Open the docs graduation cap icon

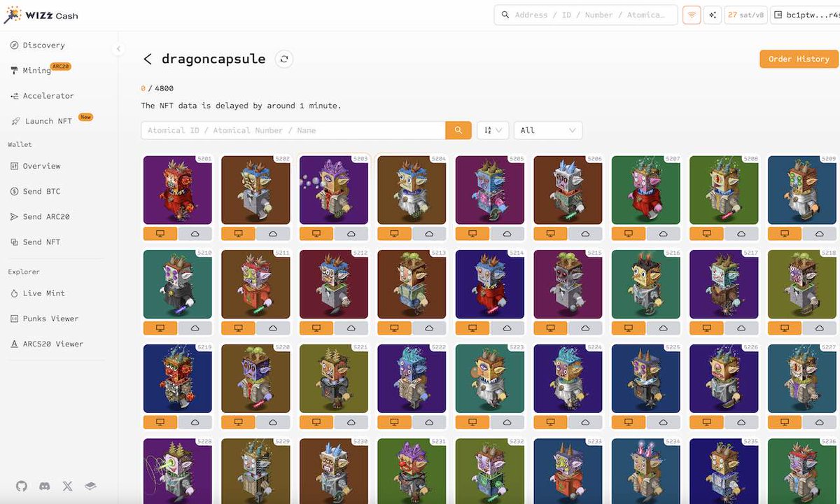pyautogui.click(x=90, y=486)
